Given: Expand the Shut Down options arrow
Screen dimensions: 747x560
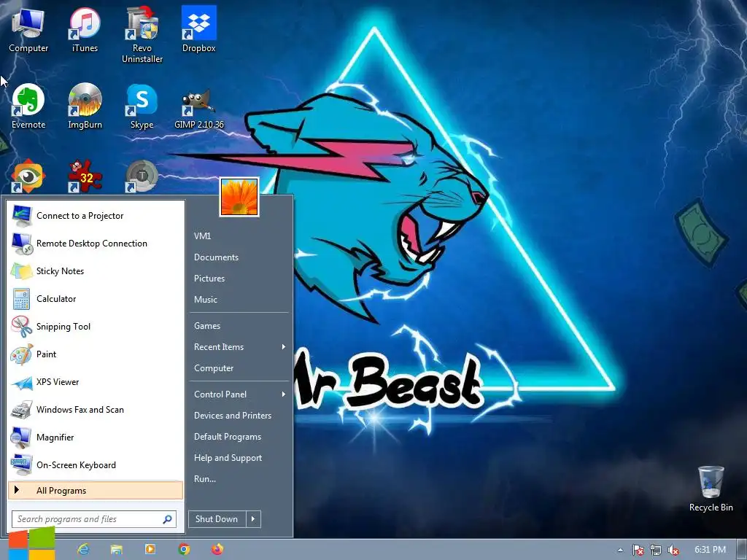Looking at the screenshot, I should pyautogui.click(x=253, y=519).
